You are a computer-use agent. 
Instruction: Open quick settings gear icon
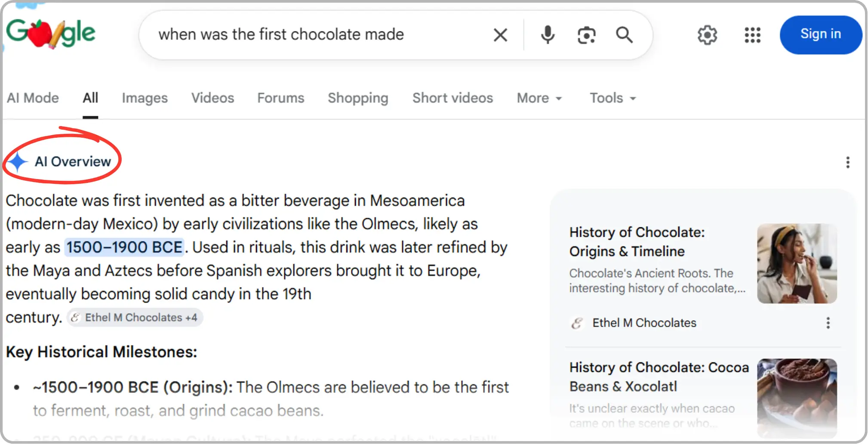[707, 35]
